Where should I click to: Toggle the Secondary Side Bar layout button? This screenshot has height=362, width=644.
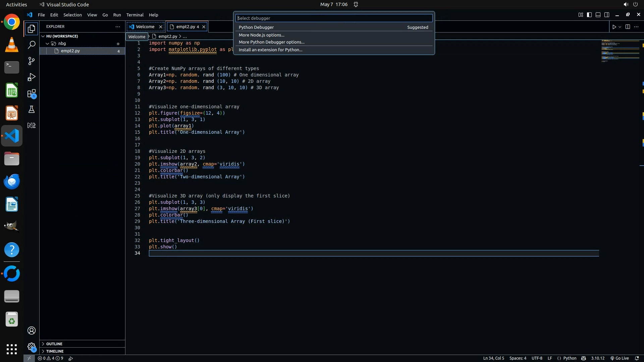(607, 15)
